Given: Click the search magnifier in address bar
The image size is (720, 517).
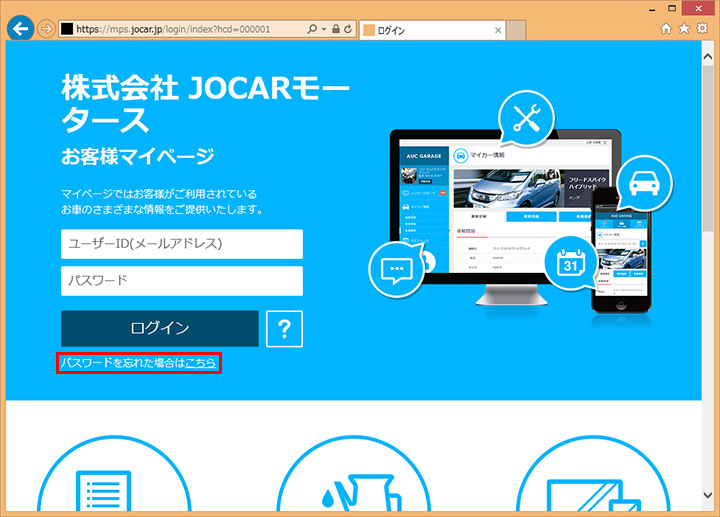Looking at the screenshot, I should click(312, 29).
